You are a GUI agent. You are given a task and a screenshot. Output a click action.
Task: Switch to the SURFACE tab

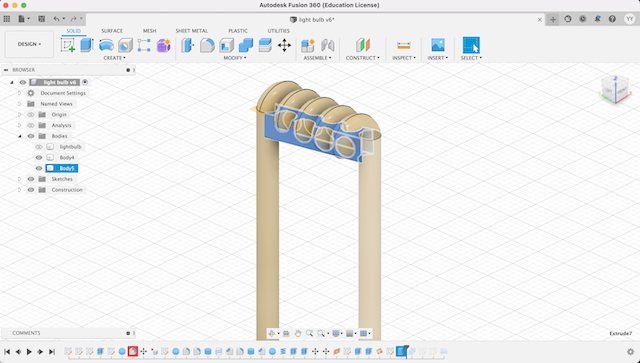coord(112,31)
